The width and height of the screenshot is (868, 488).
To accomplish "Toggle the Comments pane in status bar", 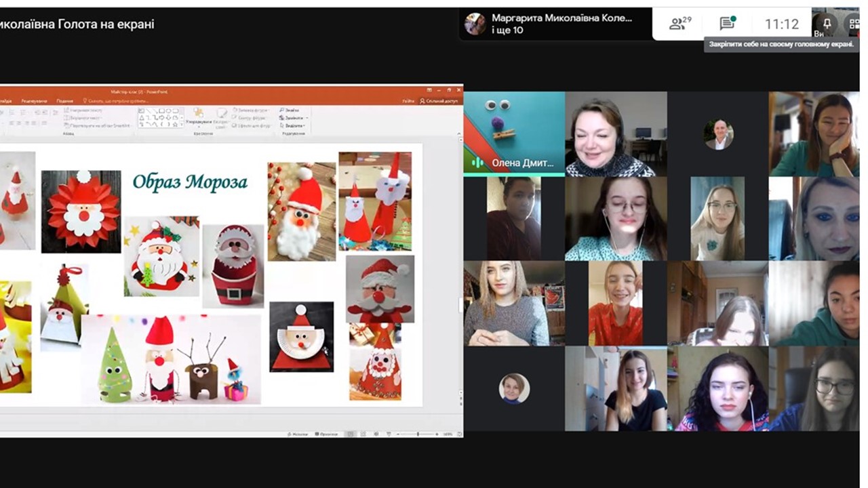I will (328, 434).
